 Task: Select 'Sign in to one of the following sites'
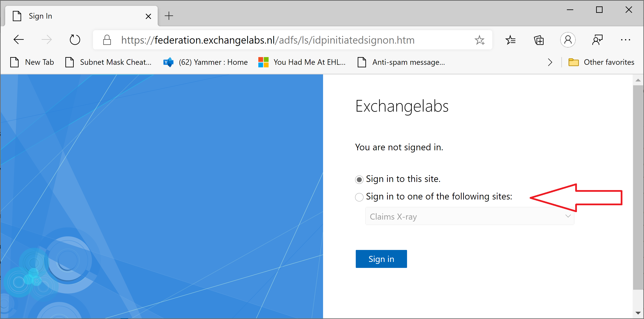(x=359, y=197)
